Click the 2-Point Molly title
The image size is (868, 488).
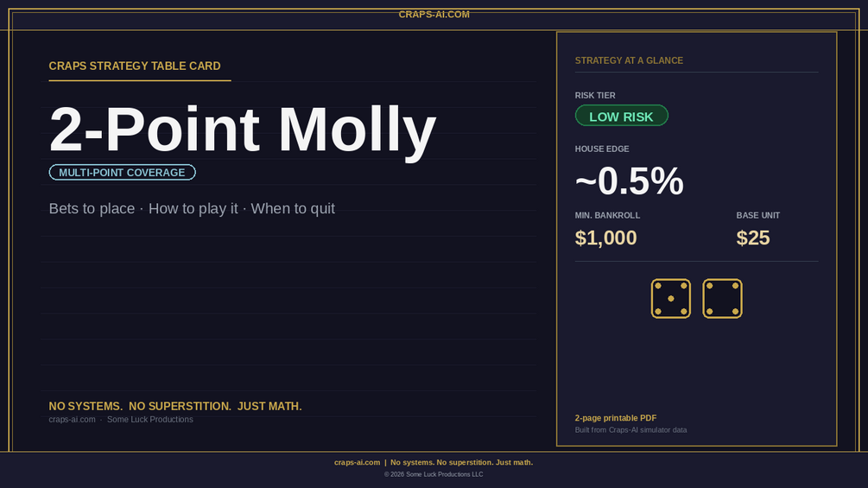tap(243, 129)
